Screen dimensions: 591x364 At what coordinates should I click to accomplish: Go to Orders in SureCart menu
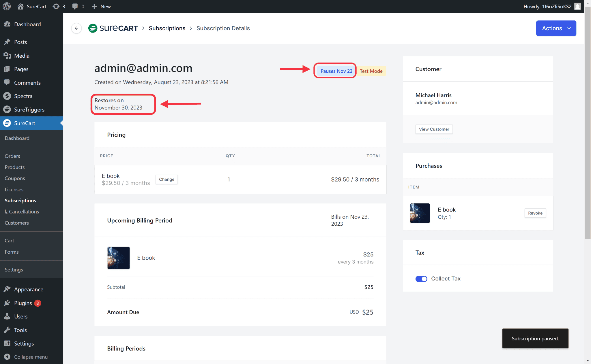[12, 156]
